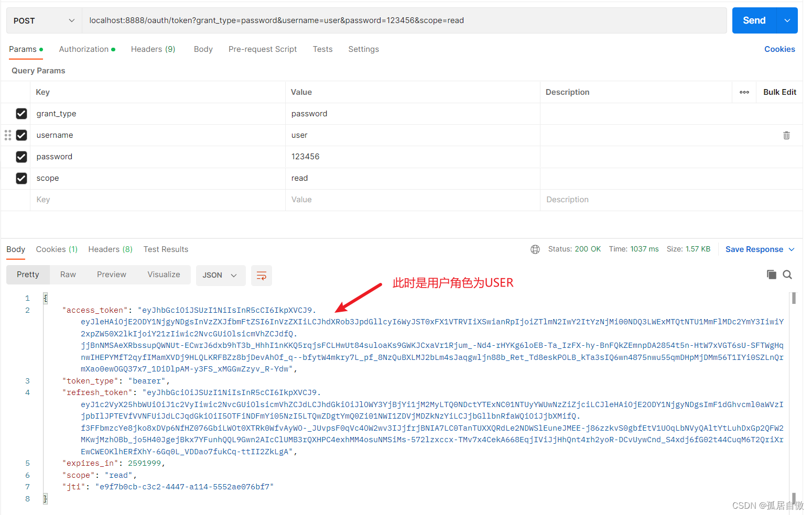This screenshot has width=812, height=515.
Task: Click the request URL field
Action: click(404, 20)
